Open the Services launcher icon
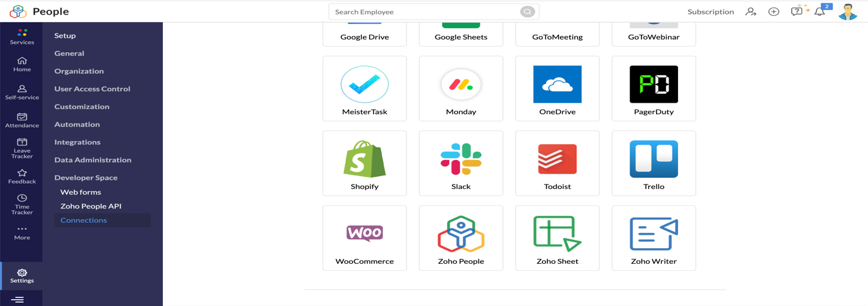 tap(22, 37)
